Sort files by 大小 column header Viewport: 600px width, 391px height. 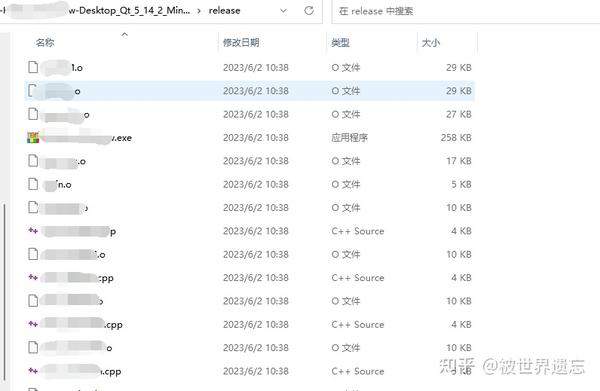click(x=431, y=42)
